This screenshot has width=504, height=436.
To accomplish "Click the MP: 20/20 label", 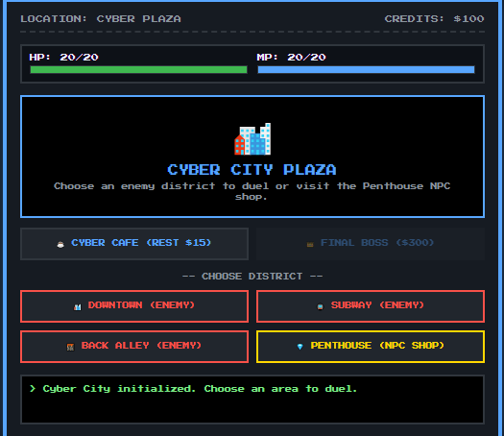I will [291, 58].
